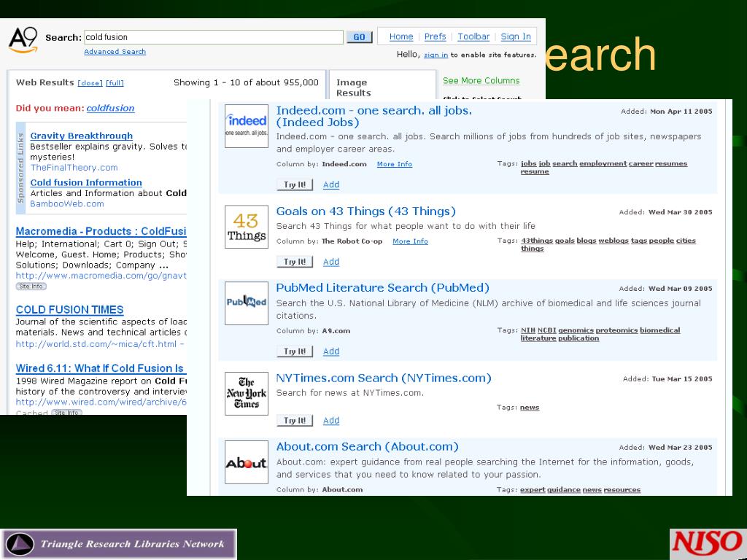Open Wired 6.11 What If Cold Fusion result

tap(101, 368)
